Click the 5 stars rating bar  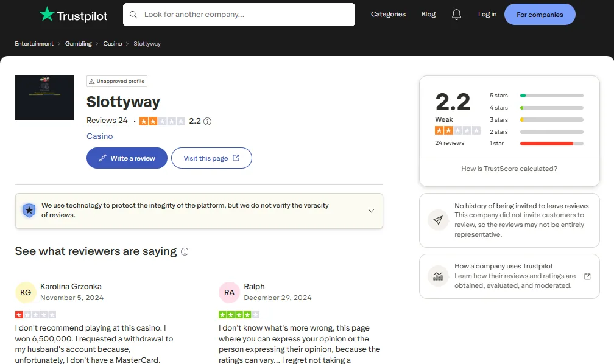pos(552,96)
